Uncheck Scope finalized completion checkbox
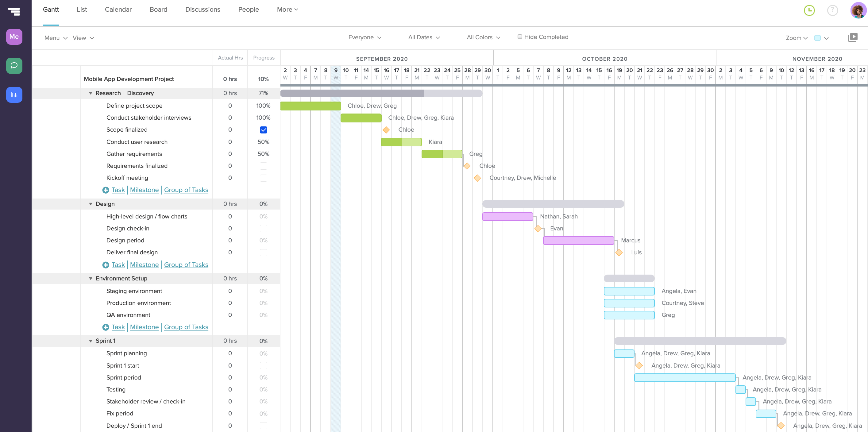 pos(264,130)
